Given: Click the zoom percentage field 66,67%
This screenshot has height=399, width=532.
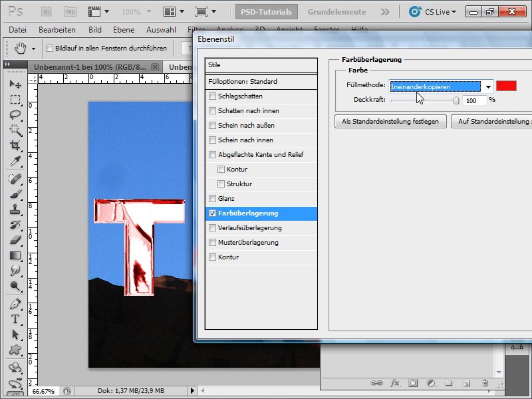Looking at the screenshot, I should click(43, 391).
